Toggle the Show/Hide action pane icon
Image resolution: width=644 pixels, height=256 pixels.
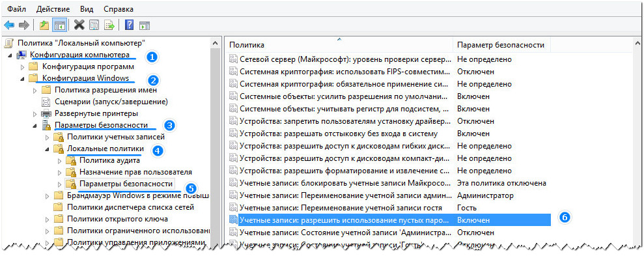click(x=144, y=25)
